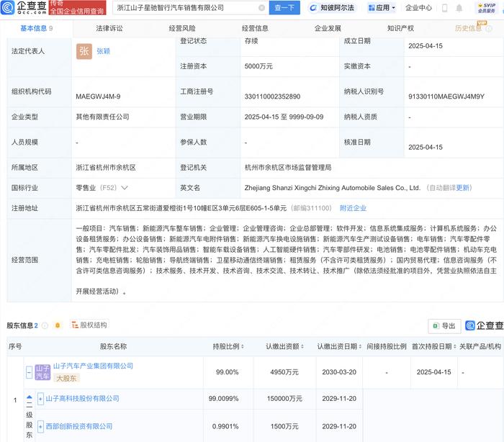Click the 导出 export button
This screenshot has height=442, width=504.
[444, 326]
